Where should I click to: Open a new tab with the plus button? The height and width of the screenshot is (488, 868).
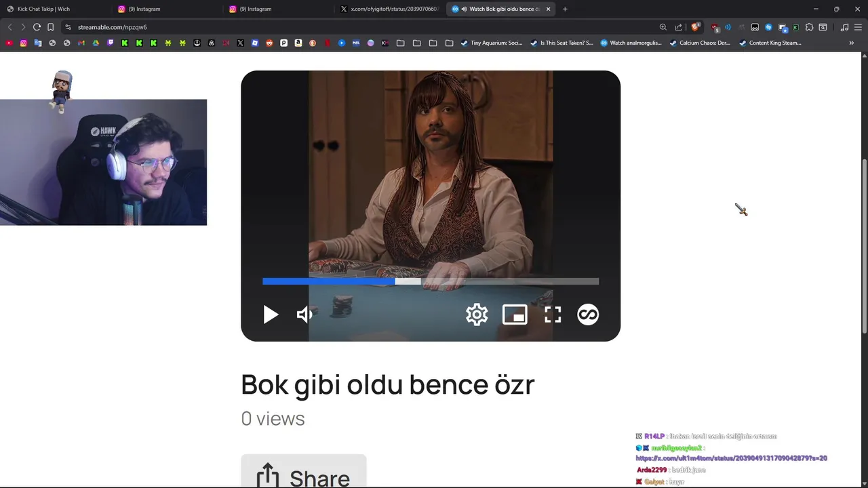point(565,9)
